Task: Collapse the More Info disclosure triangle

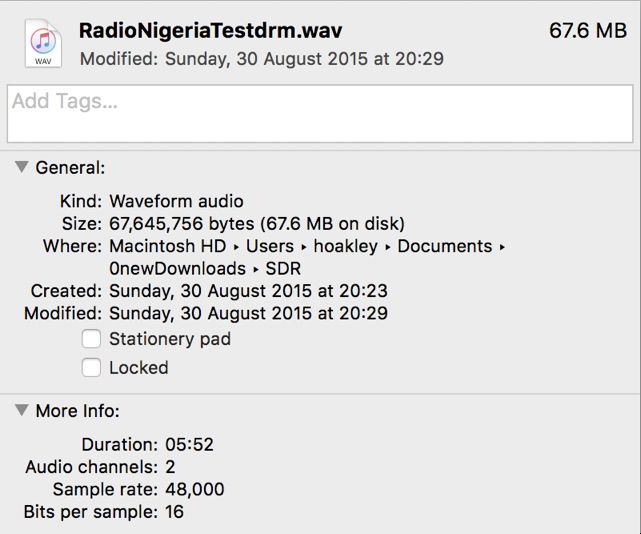Action: [21, 410]
